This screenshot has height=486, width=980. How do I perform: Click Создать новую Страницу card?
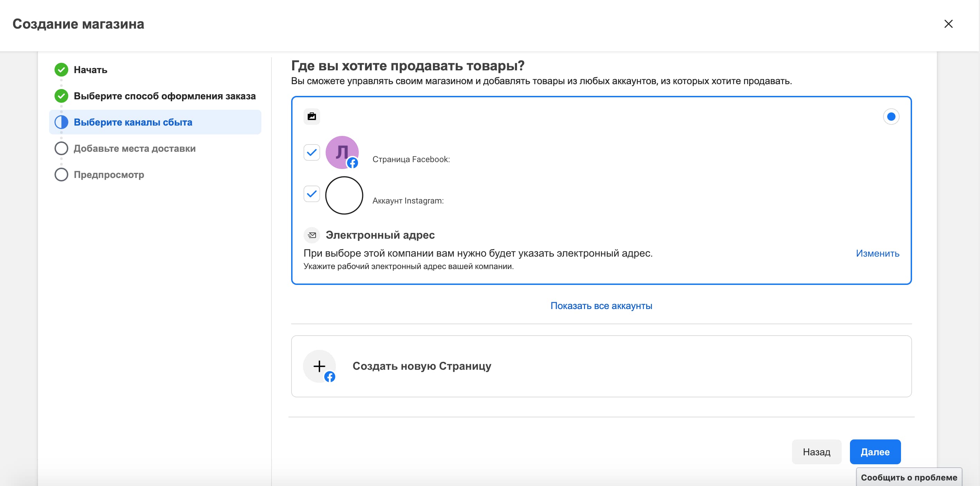click(601, 366)
